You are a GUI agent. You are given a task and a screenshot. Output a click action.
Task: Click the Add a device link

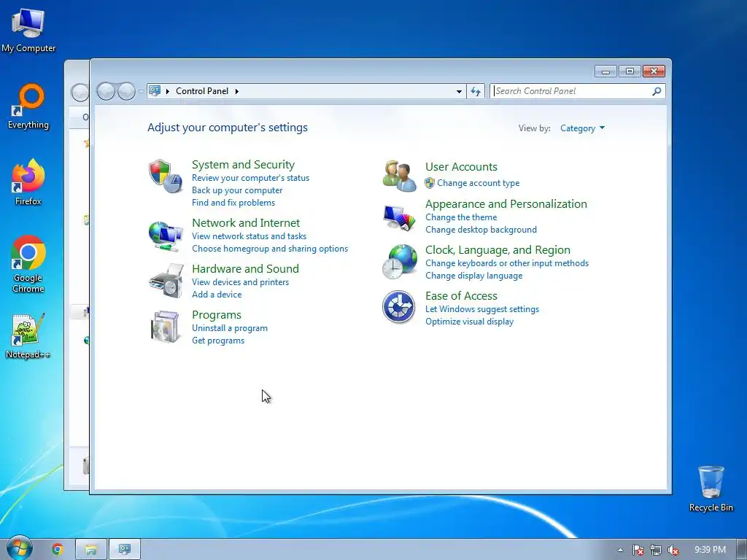pos(217,295)
